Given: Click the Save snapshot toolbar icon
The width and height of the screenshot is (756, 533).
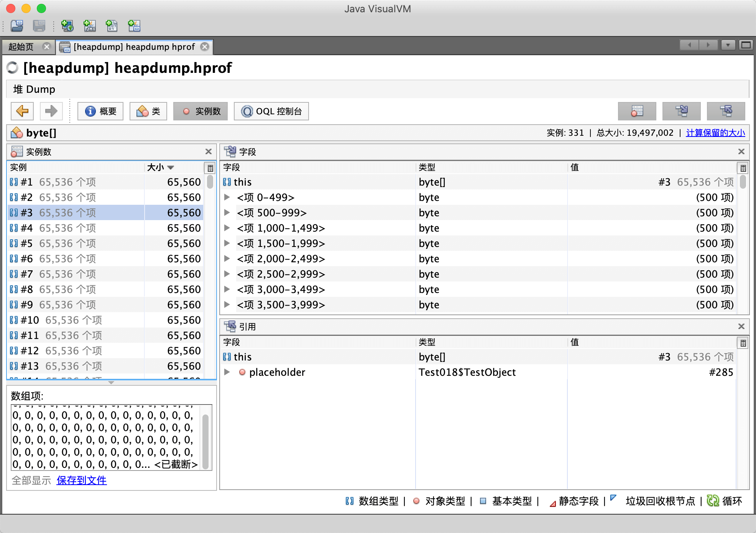Looking at the screenshot, I should pyautogui.click(x=39, y=26).
